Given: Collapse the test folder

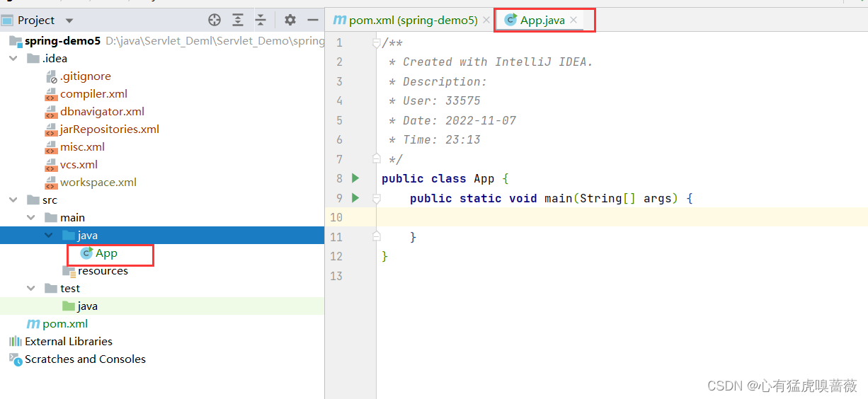Looking at the screenshot, I should click(x=30, y=289).
